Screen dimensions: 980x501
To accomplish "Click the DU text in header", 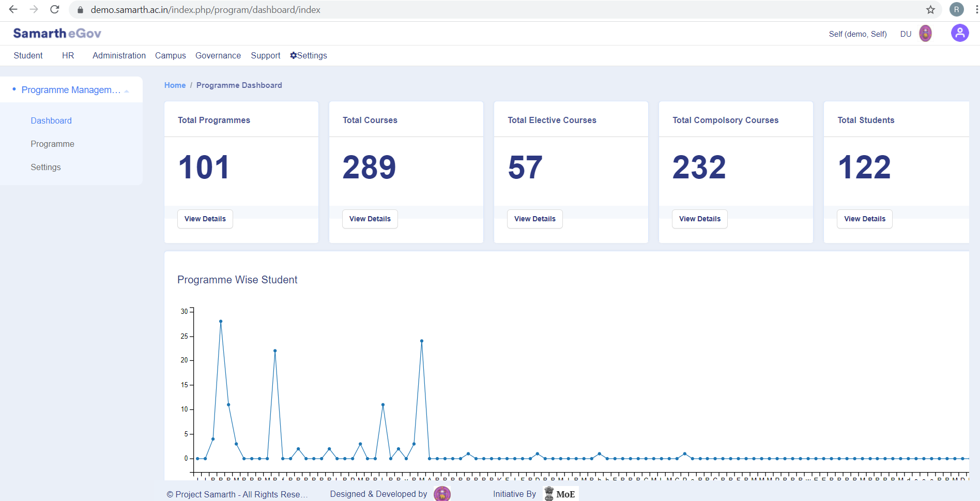I will 906,34.
